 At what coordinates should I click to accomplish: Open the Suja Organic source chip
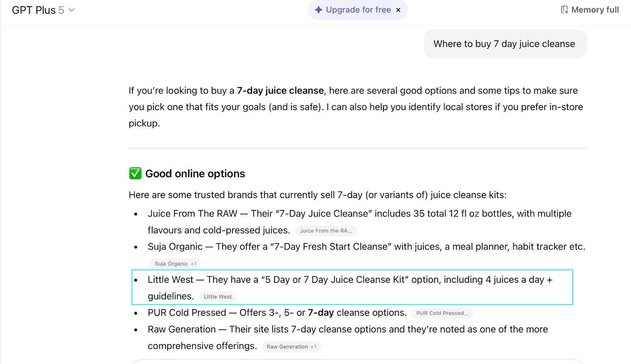(171, 264)
